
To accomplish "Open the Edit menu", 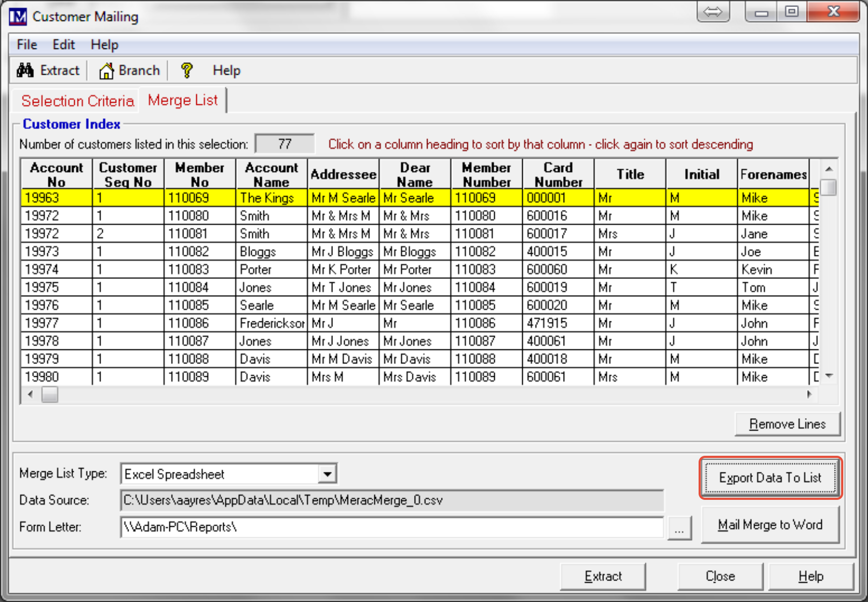I will pyautogui.click(x=63, y=45).
